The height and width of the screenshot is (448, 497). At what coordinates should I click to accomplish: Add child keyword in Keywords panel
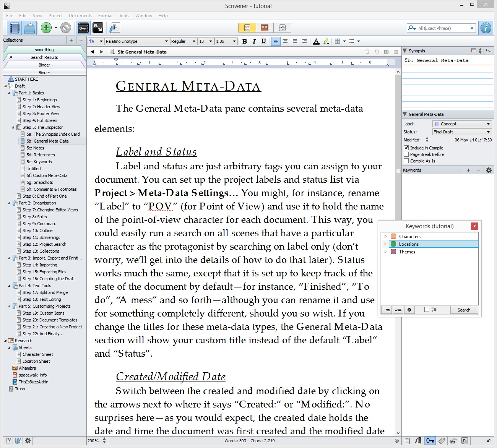398,310
